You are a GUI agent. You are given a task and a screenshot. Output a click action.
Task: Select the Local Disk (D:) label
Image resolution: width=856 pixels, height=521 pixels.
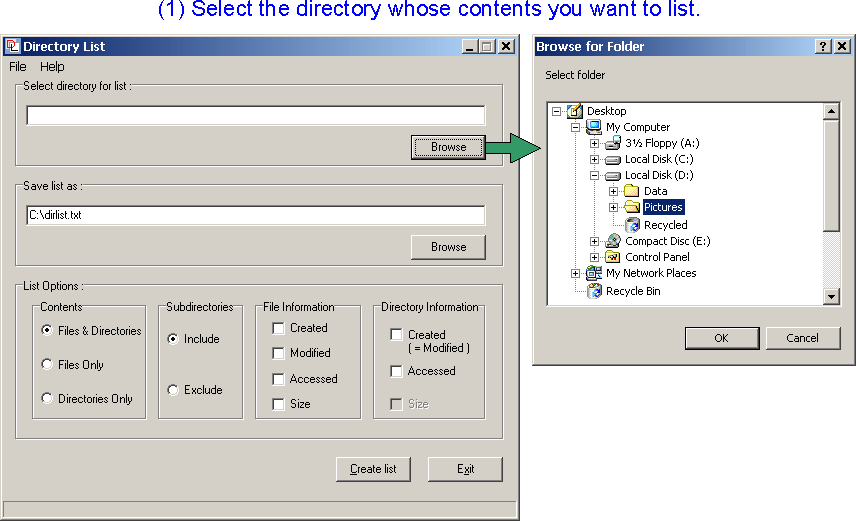[x=659, y=175]
